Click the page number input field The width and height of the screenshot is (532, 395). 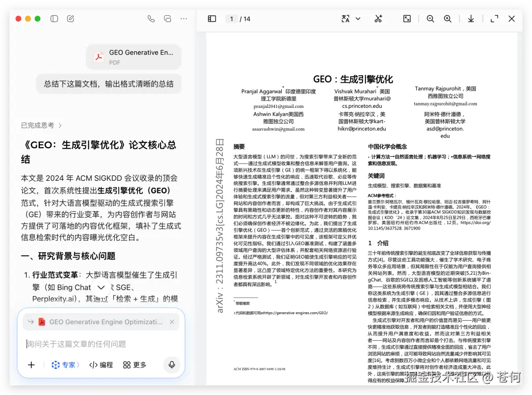pyautogui.click(x=232, y=19)
